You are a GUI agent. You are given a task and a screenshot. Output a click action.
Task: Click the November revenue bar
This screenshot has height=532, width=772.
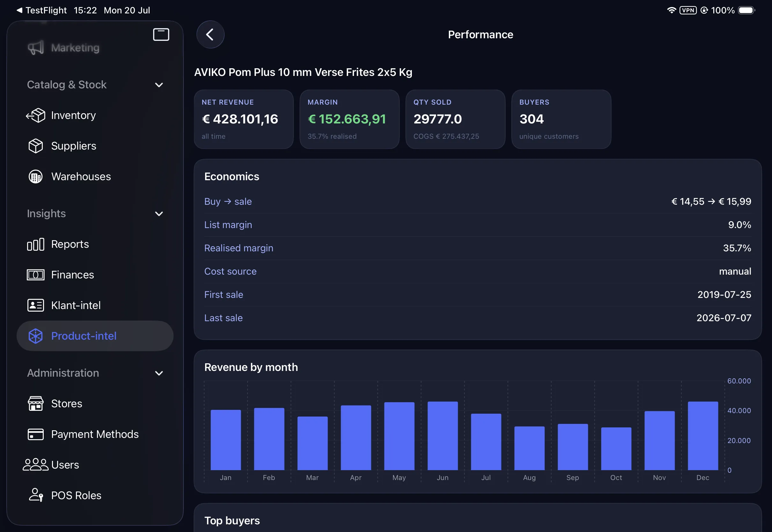[659, 441]
